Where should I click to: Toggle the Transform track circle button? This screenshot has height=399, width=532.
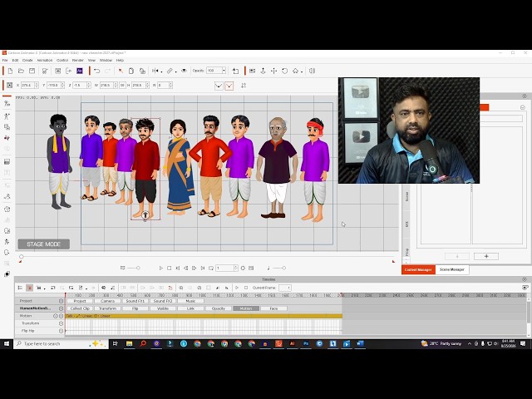point(61,323)
